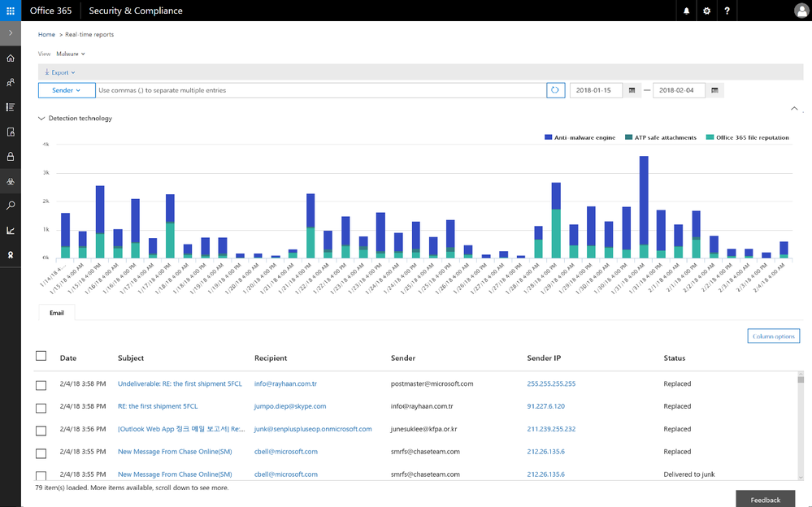812x507 pixels.
Task: Select the Email tab
Action: pos(57,312)
